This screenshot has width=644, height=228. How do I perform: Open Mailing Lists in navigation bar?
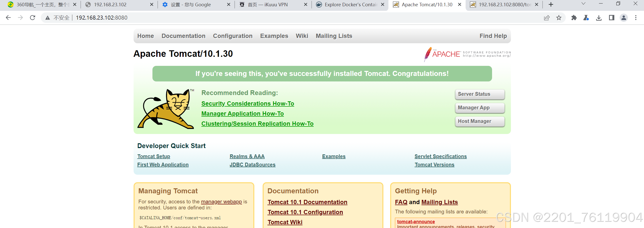pyautogui.click(x=334, y=36)
